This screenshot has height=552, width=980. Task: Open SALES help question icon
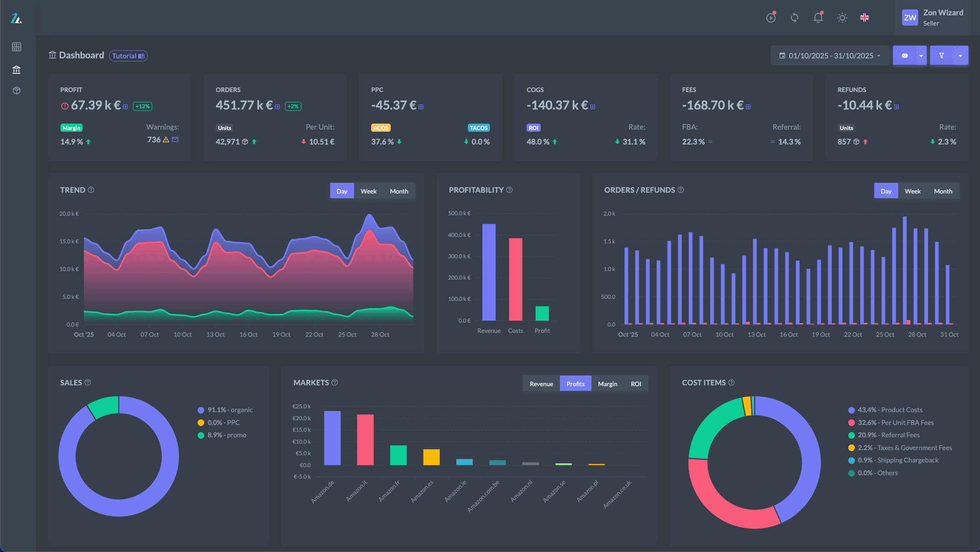pos(88,383)
